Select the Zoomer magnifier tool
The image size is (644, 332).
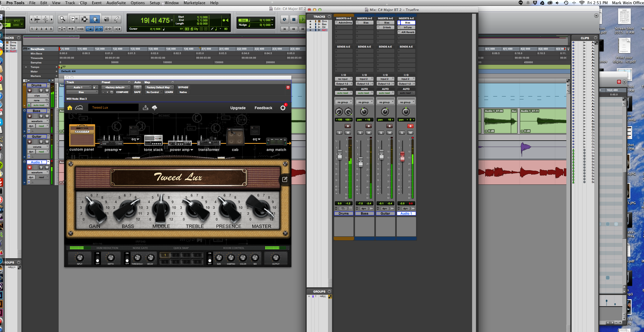[63, 19]
